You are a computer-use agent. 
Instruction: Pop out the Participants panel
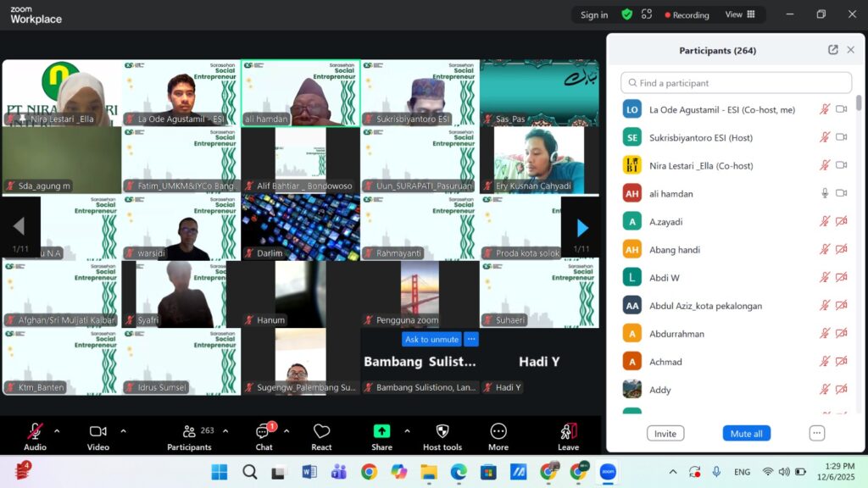coord(833,50)
